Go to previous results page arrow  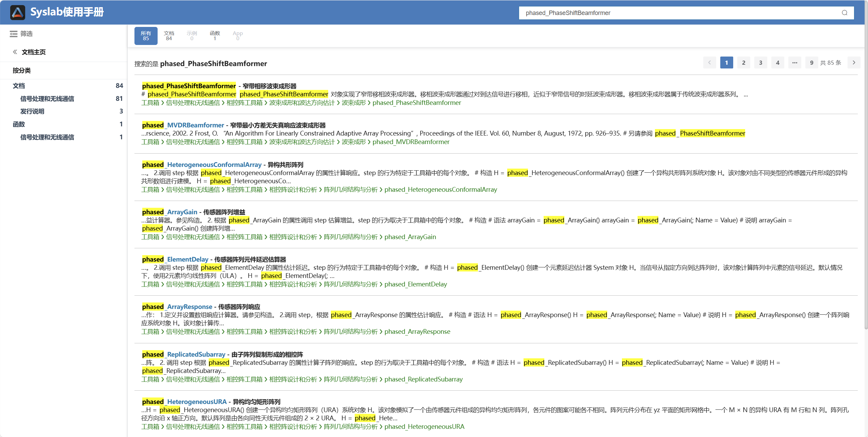pyautogui.click(x=710, y=63)
